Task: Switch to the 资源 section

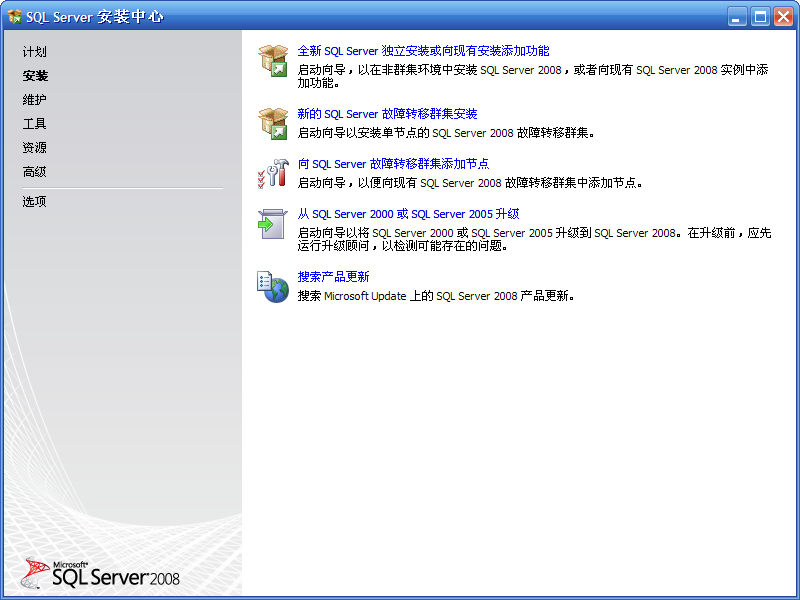Action: pyautogui.click(x=35, y=148)
